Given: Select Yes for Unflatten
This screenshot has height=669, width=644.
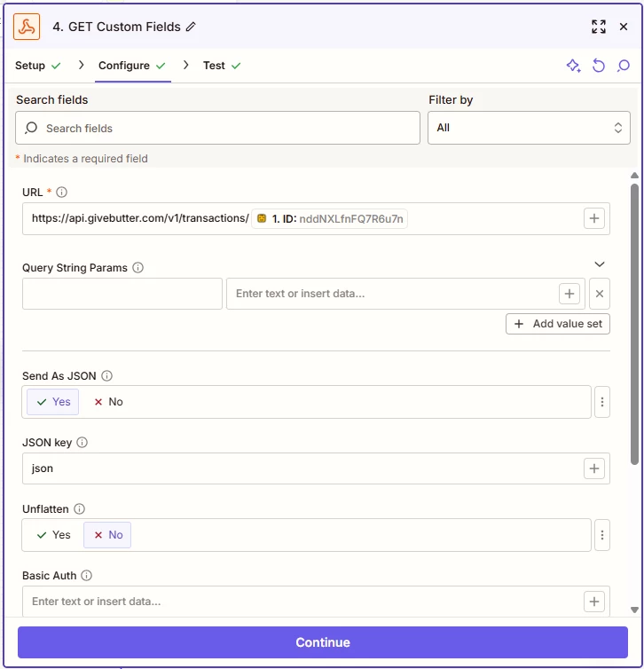Looking at the screenshot, I should coord(53,535).
